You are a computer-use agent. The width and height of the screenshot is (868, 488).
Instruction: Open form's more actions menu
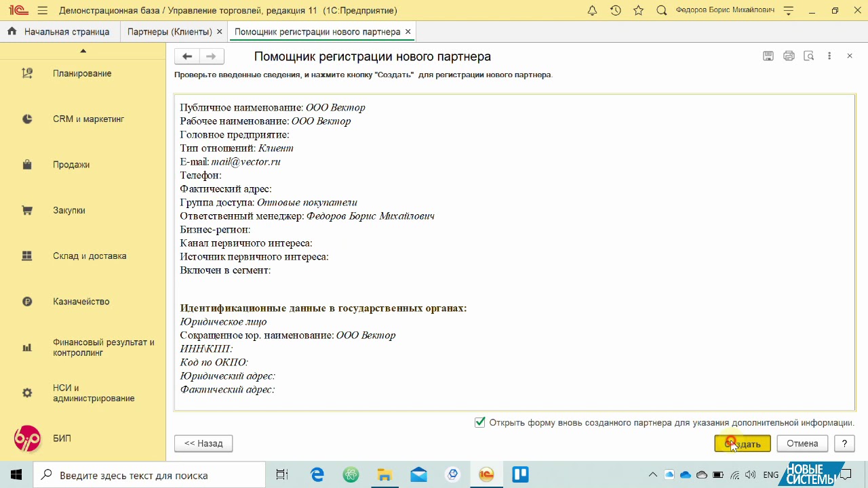click(x=829, y=56)
